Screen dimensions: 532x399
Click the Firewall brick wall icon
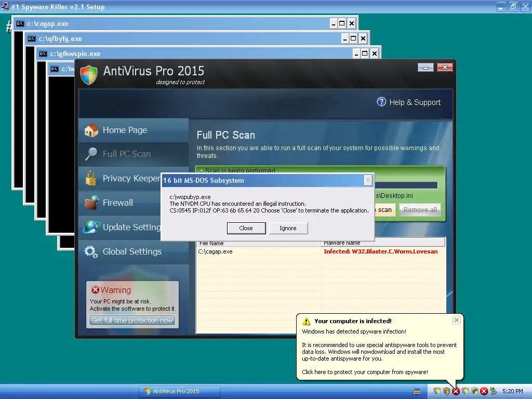pyautogui.click(x=91, y=203)
